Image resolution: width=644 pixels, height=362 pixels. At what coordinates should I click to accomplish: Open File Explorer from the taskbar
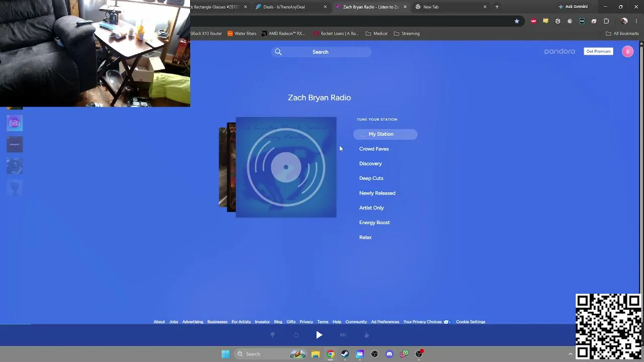click(x=315, y=354)
